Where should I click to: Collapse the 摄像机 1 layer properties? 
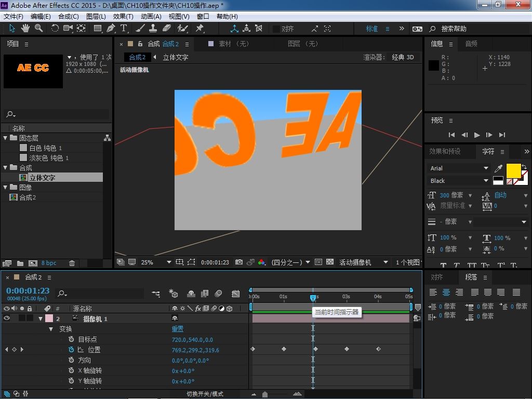click(41, 318)
